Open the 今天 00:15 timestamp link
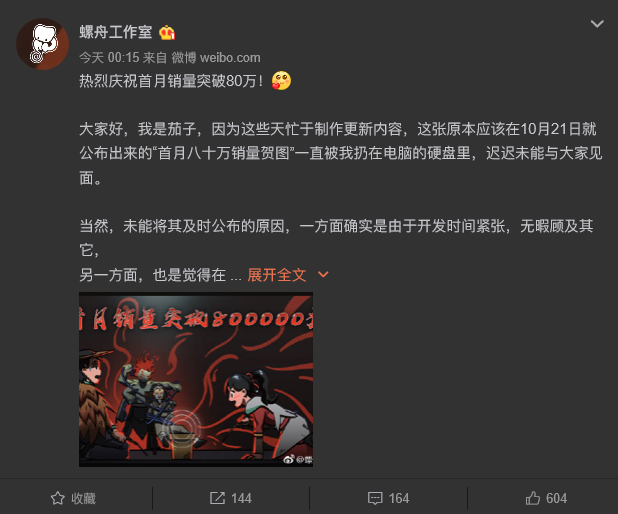The height and width of the screenshot is (514, 618). [x=109, y=58]
